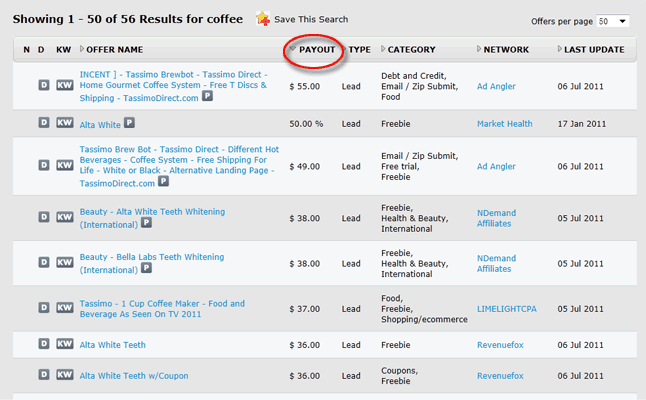Viewport: 646px width, 400px height.
Task: Sort by Last Update column header
Action: pos(593,49)
